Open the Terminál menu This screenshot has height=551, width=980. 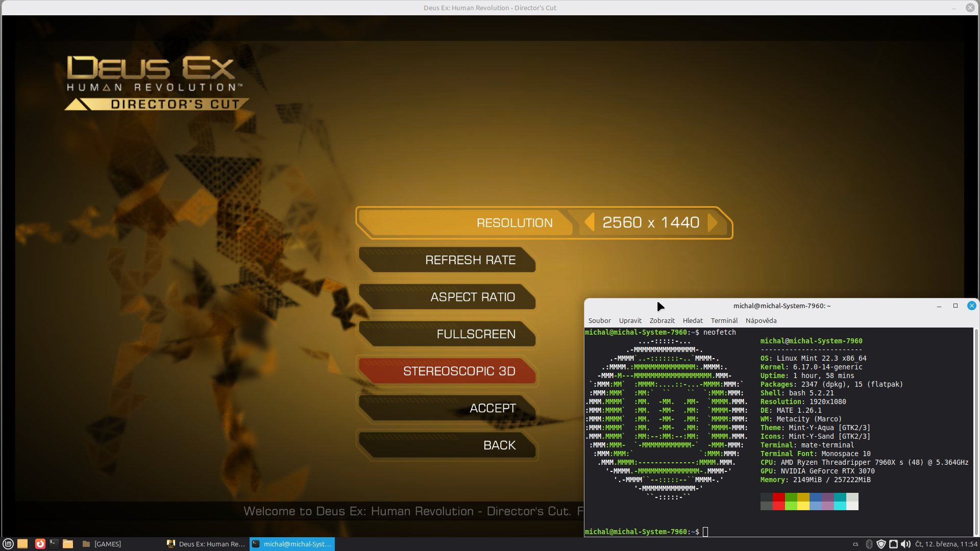(724, 320)
